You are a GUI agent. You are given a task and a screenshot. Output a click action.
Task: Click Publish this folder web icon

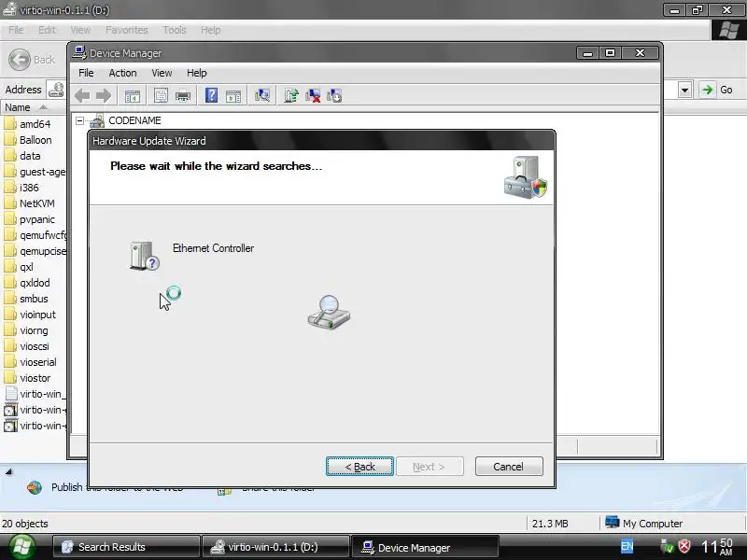(x=35, y=487)
